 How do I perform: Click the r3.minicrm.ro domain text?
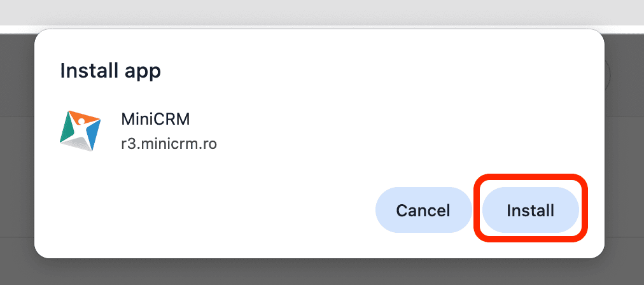coord(169,144)
